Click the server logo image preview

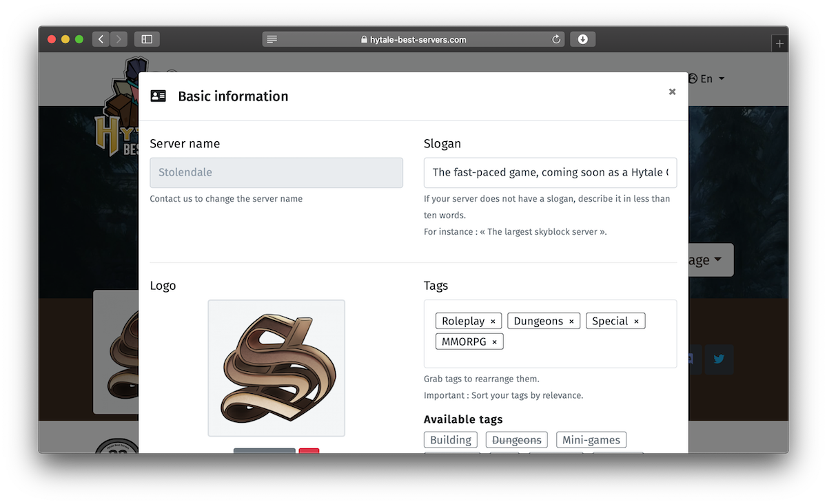pos(276,368)
